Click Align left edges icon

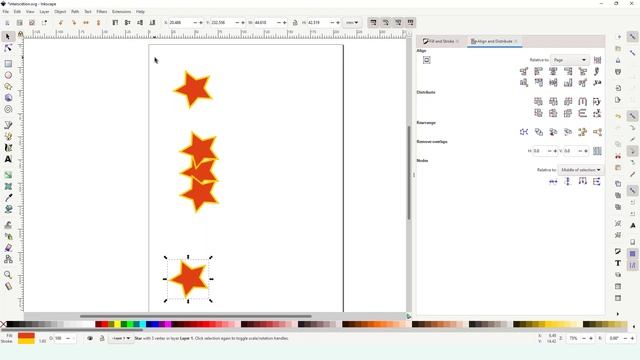(x=538, y=71)
